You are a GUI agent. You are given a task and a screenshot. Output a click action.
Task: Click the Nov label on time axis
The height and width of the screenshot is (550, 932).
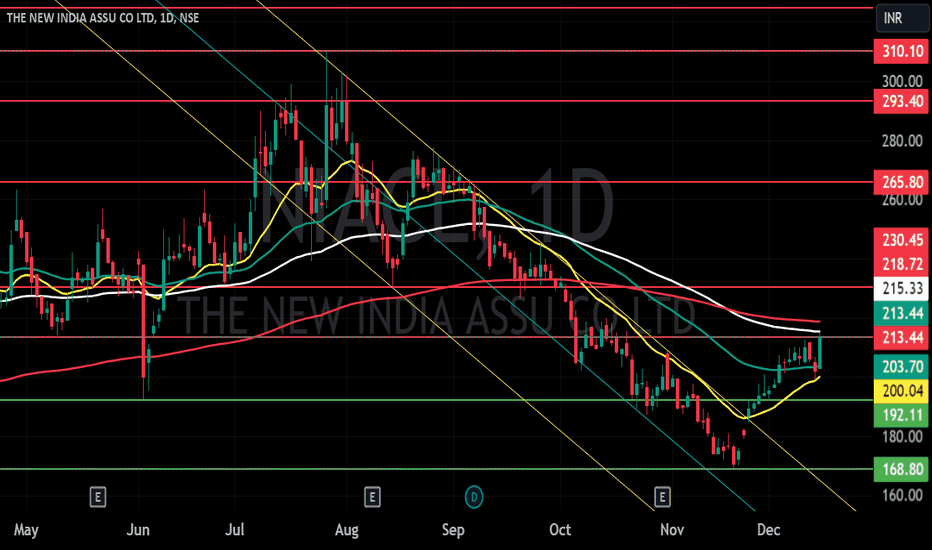pyautogui.click(x=672, y=530)
